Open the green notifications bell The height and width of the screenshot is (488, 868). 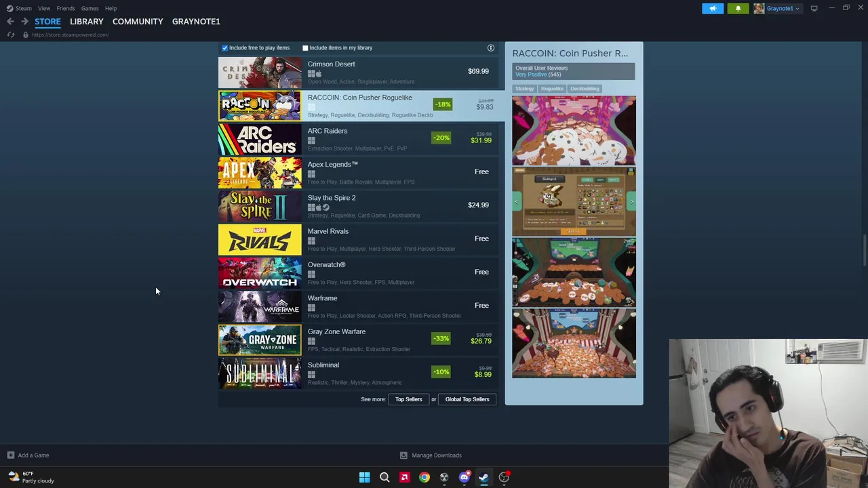738,8
